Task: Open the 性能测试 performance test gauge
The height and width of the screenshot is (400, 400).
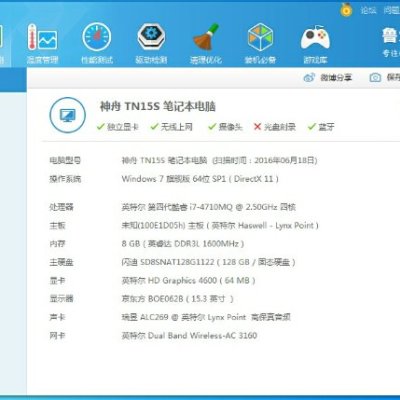Action: click(97, 43)
